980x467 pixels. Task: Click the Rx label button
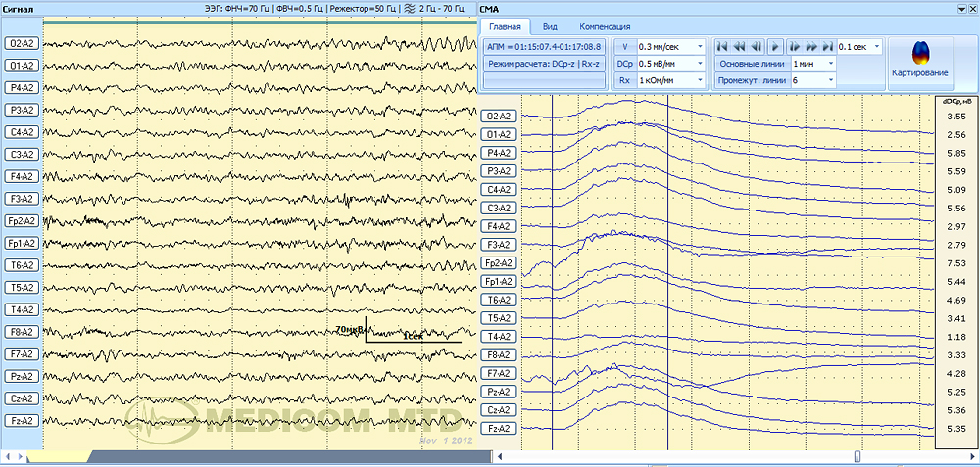(x=624, y=80)
